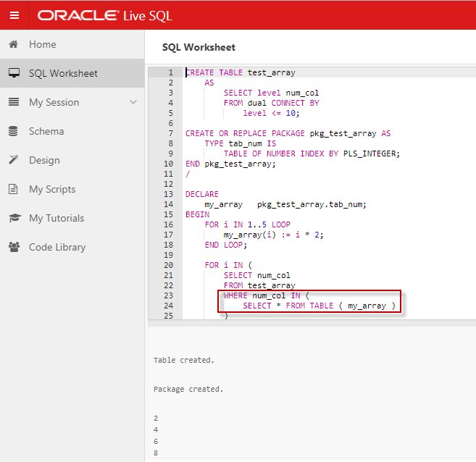The width and height of the screenshot is (476, 462).
Task: Click the 'WHERE num_col IN (' line
Action: [266, 295]
